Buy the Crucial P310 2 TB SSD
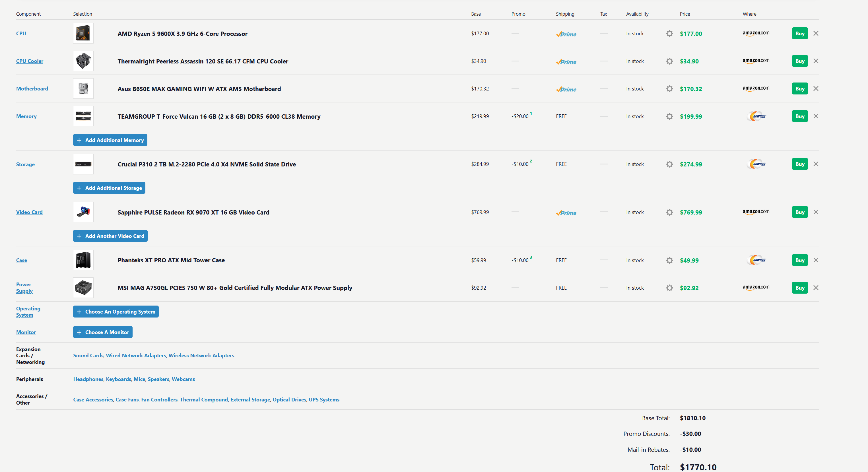The height and width of the screenshot is (472, 868). pyautogui.click(x=800, y=164)
